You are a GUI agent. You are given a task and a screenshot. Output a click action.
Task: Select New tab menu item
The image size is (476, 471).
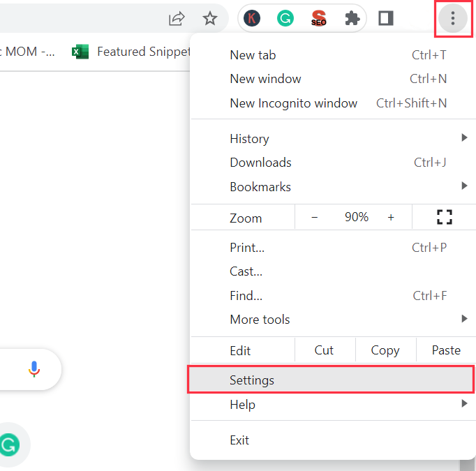point(334,55)
